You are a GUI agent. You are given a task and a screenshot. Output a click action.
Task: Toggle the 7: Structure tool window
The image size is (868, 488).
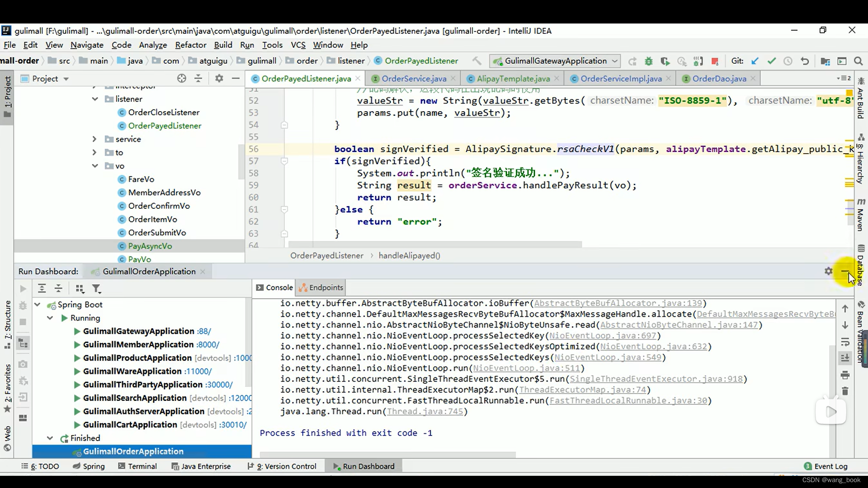pos(7,324)
